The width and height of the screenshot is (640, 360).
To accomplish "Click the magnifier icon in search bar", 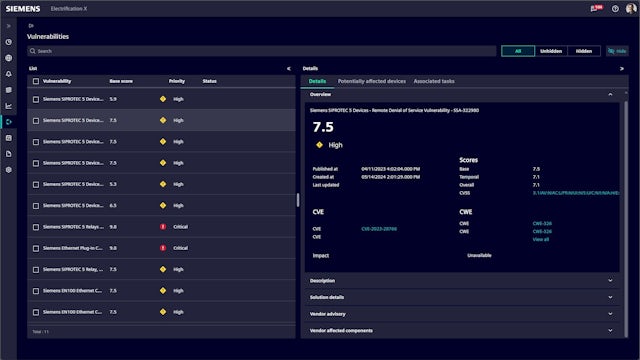I will tap(33, 51).
